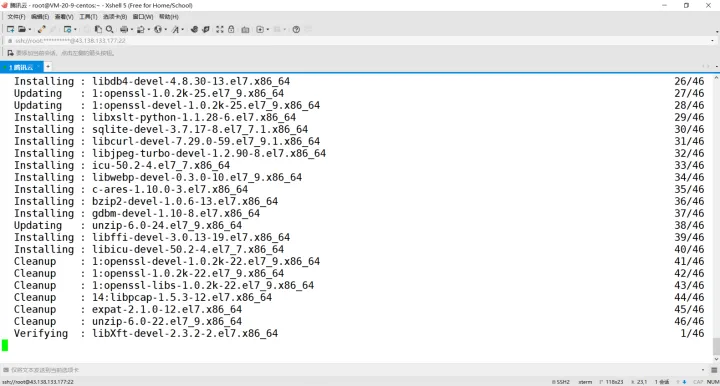Click the plus button to add a new tab

[48, 67]
